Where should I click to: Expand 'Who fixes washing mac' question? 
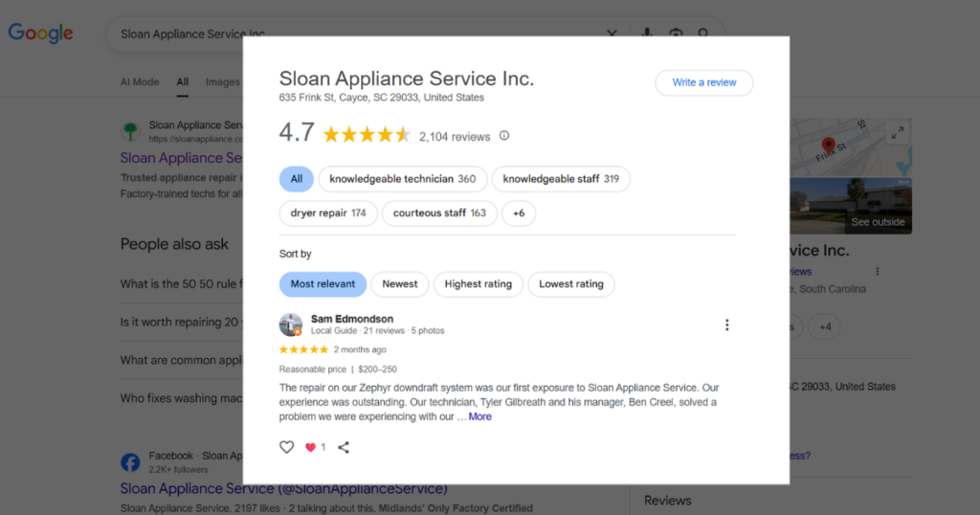(x=181, y=398)
